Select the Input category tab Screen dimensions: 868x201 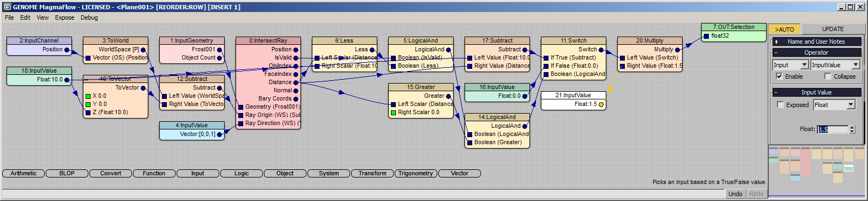(198, 173)
